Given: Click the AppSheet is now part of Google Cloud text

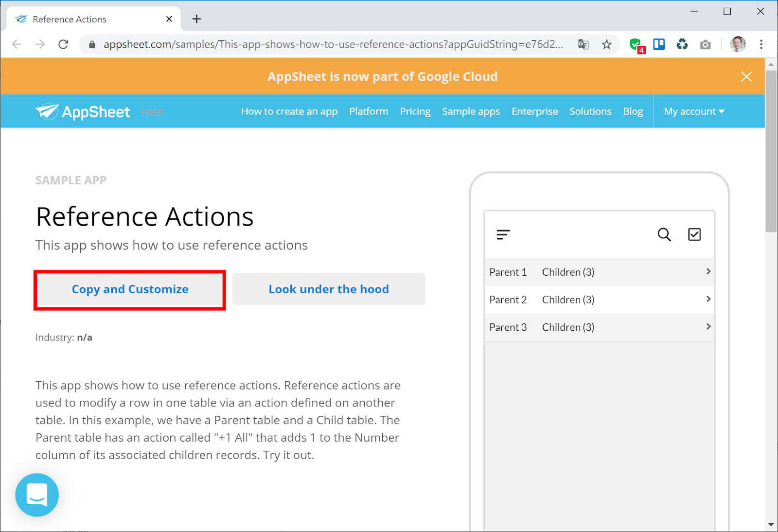Looking at the screenshot, I should pyautogui.click(x=382, y=77).
